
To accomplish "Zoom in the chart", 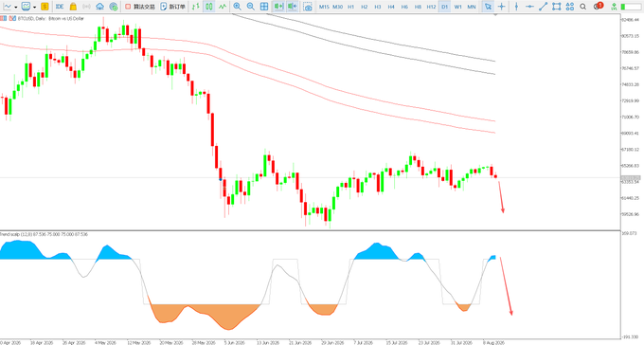I will [x=237, y=7].
